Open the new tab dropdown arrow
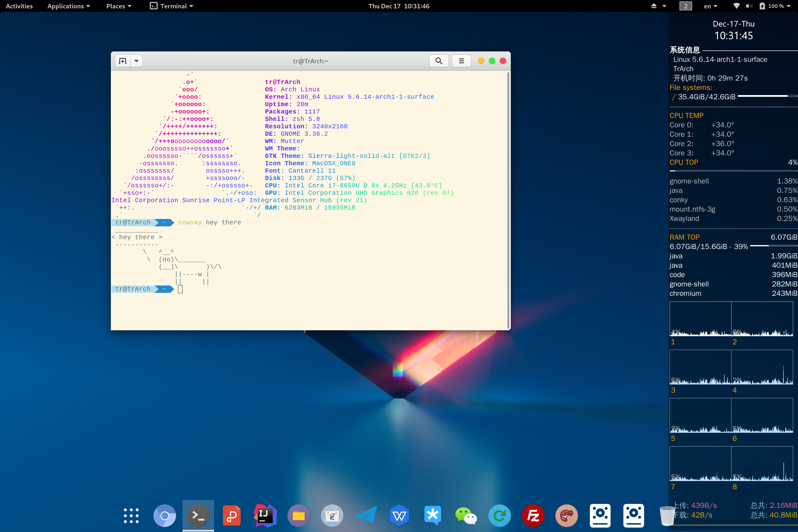Viewport: 798px width, 532px height. (x=136, y=61)
